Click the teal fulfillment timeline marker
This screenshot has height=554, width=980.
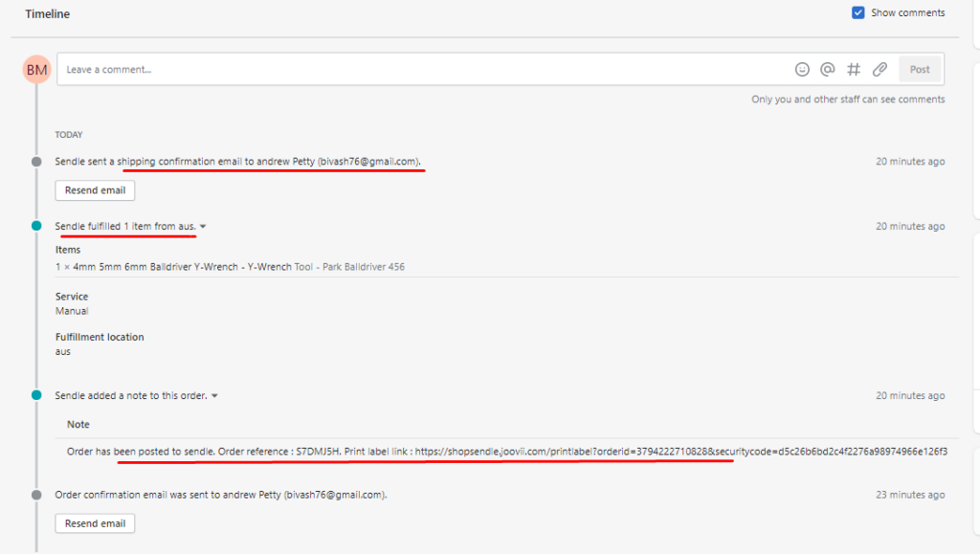point(36,226)
